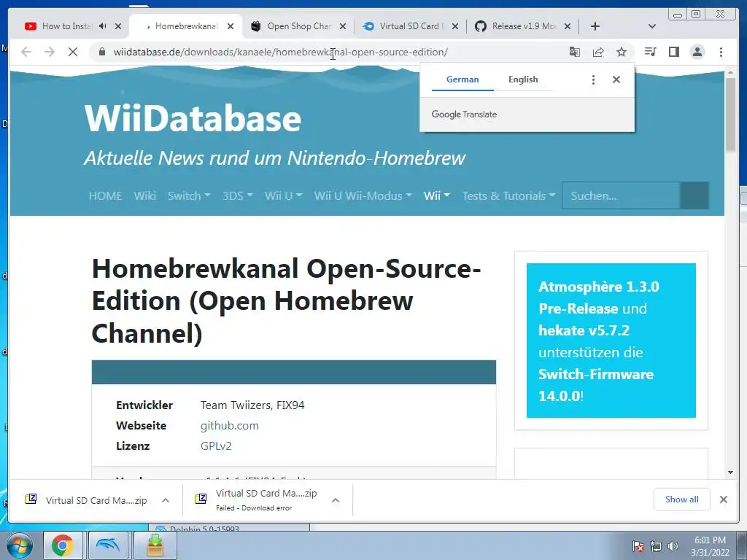747x560 pixels.
Task: Click the taskbar clock showing 6:01 PM
Action: pyautogui.click(x=710, y=546)
